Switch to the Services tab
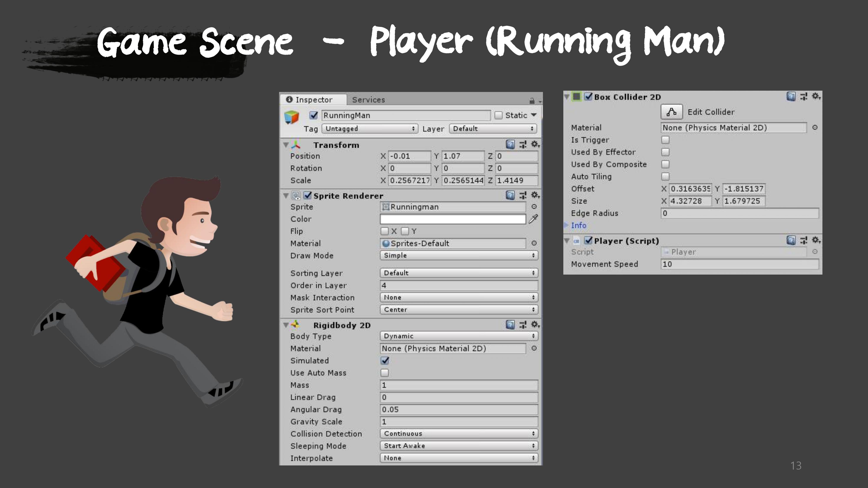The width and height of the screenshot is (868, 488). 368,100
